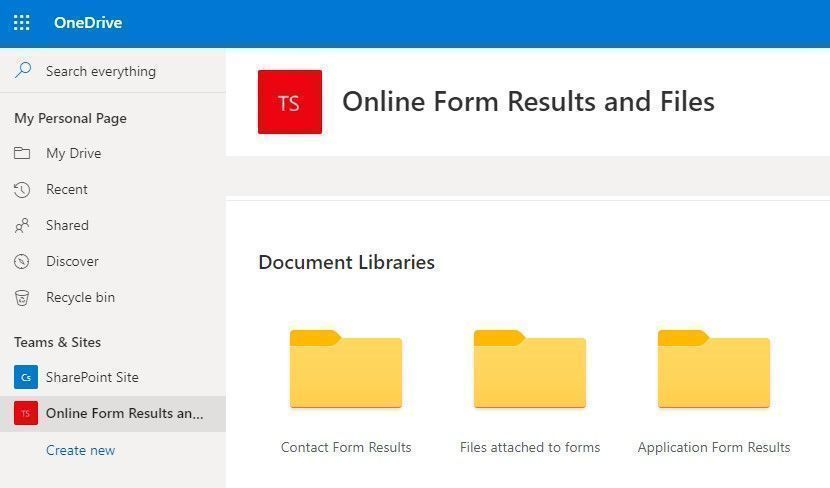The width and height of the screenshot is (830, 488).
Task: Click the Application Form Results label
Action: (714, 447)
